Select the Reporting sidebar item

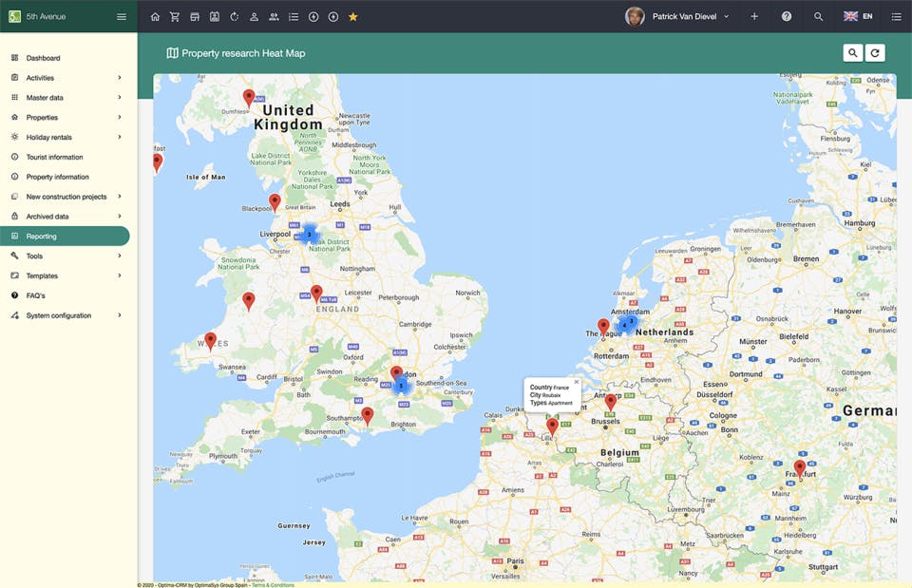65,237
